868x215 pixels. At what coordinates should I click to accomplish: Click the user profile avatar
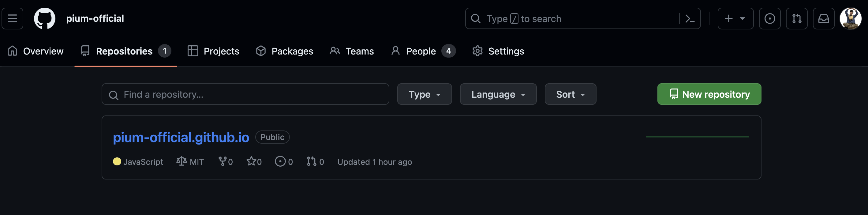850,19
